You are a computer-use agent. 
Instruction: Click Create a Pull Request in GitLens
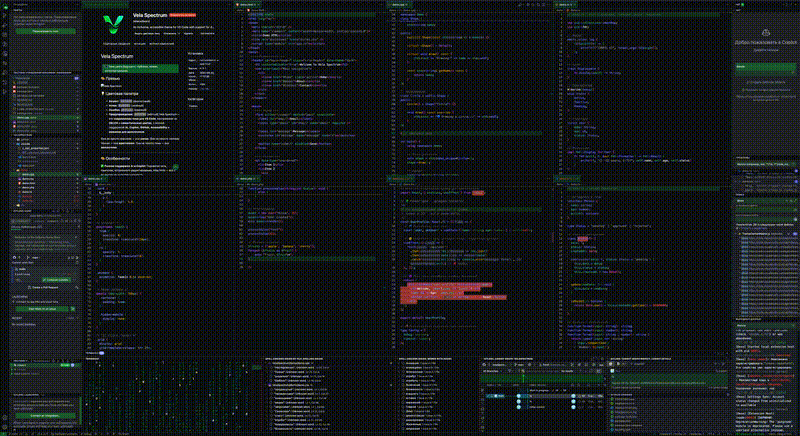[x=44, y=288]
